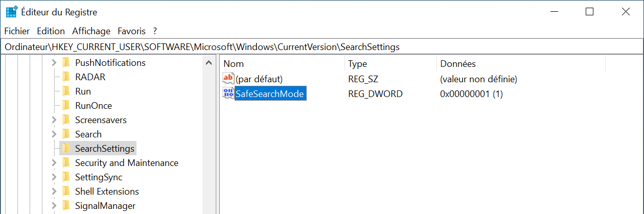Expand the Shell Extensions key
Image resolution: width=644 pixels, height=214 pixels.
pyautogui.click(x=54, y=192)
